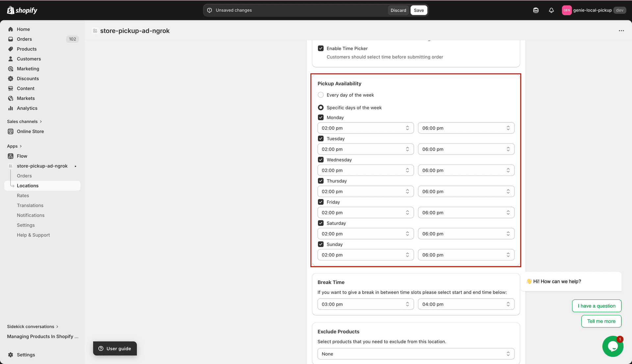Click the Discounts icon
This screenshot has width=632, height=364.
tap(11, 78)
